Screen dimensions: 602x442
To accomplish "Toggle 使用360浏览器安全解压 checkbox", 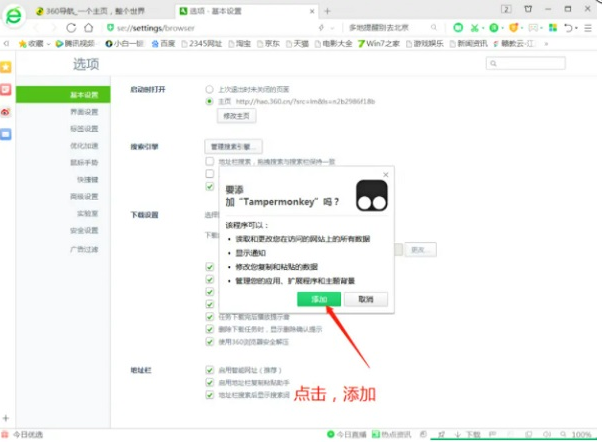I will tap(210, 341).
